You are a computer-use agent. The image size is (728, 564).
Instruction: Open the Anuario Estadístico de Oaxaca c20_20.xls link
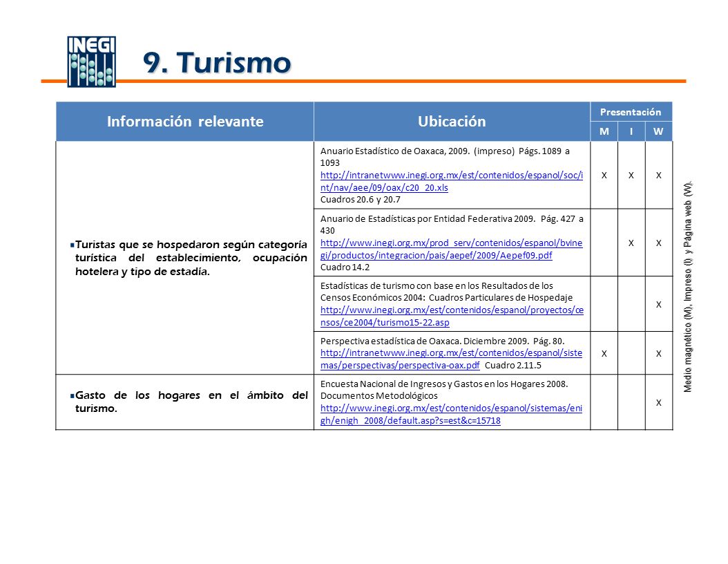tap(451, 182)
